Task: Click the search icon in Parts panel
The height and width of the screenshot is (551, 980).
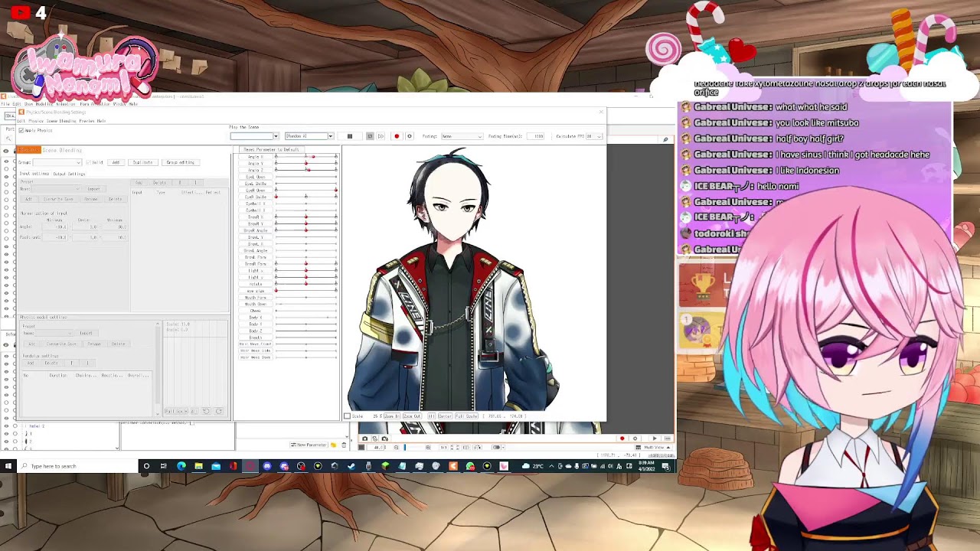Action: tap(8, 139)
